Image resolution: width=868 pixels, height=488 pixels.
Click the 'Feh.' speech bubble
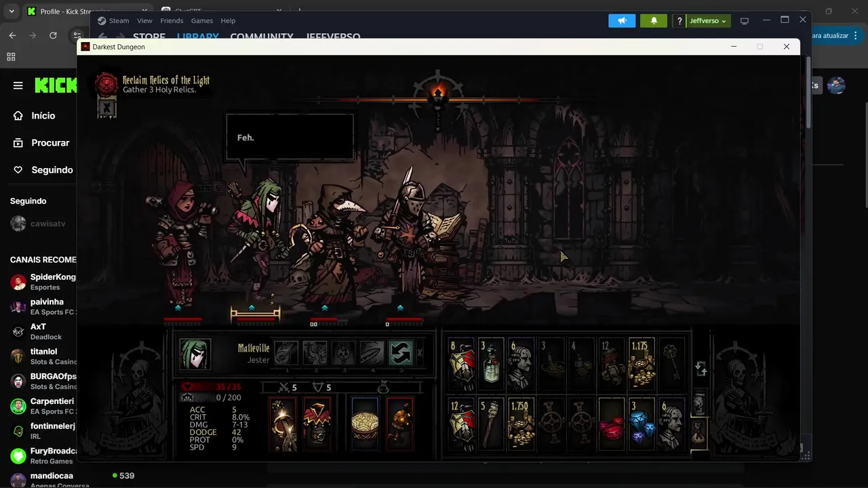coord(290,138)
